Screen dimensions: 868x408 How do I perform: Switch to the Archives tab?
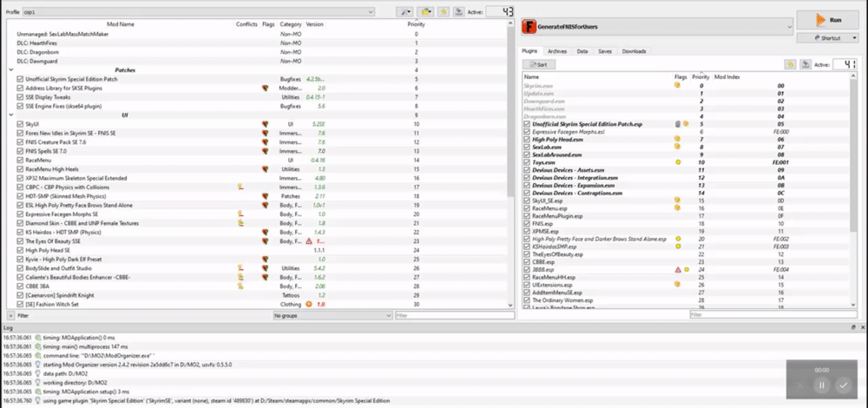(x=557, y=51)
